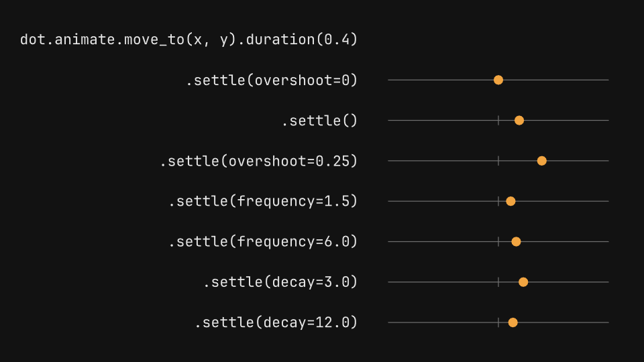Image resolution: width=644 pixels, height=362 pixels.
Task: Click target tick mark on decay=12.0 track
Action: point(498,322)
